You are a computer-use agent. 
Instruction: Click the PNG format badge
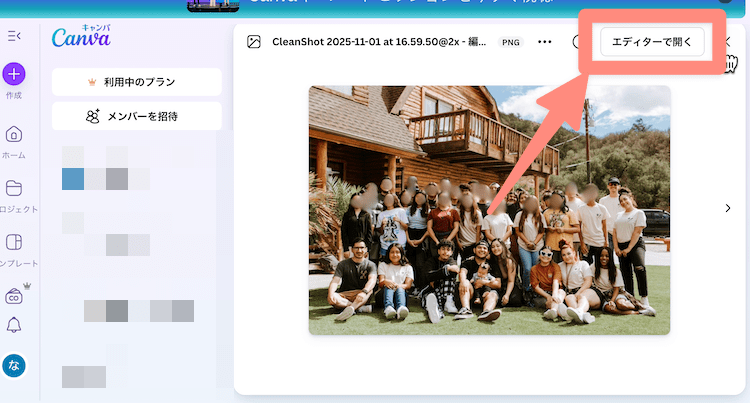click(511, 42)
